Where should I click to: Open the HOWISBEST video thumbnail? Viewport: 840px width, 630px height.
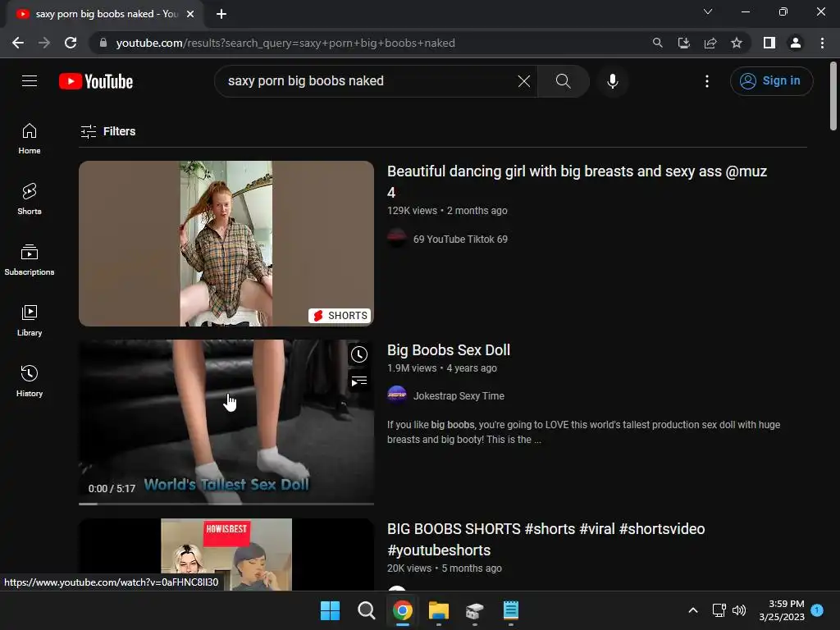[226, 555]
